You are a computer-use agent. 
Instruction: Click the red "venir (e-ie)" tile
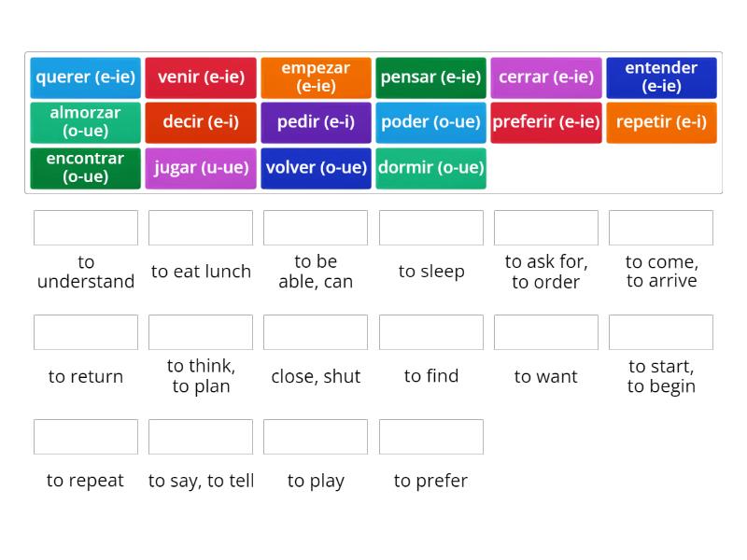201,77
